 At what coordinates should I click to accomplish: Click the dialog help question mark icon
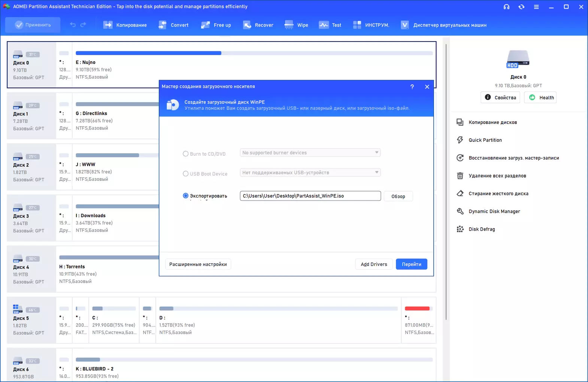[412, 87]
